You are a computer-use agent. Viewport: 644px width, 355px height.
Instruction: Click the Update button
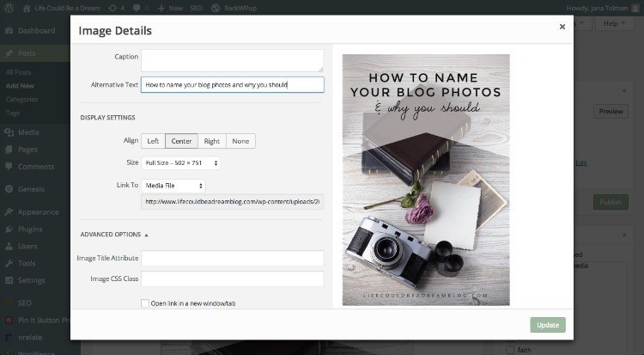pyautogui.click(x=548, y=325)
